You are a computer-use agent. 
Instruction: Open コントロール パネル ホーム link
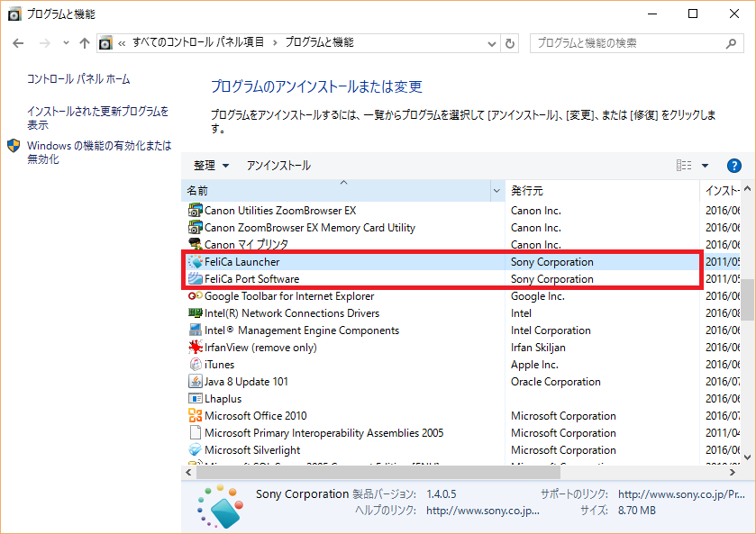(78, 79)
